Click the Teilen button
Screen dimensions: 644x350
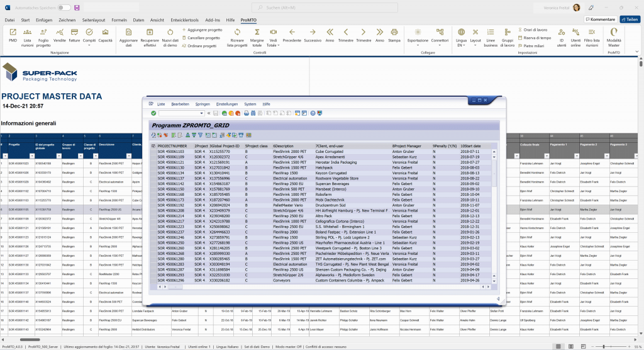click(x=629, y=20)
